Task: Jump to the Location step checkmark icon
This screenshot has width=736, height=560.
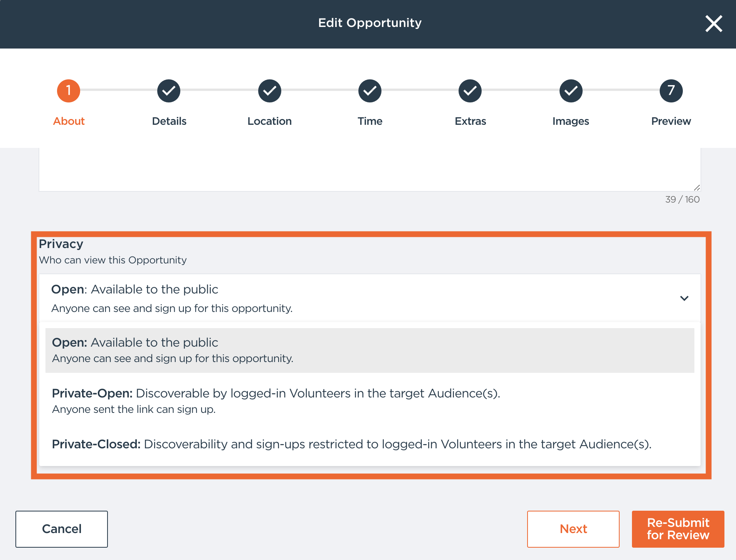Action: pyautogui.click(x=270, y=91)
